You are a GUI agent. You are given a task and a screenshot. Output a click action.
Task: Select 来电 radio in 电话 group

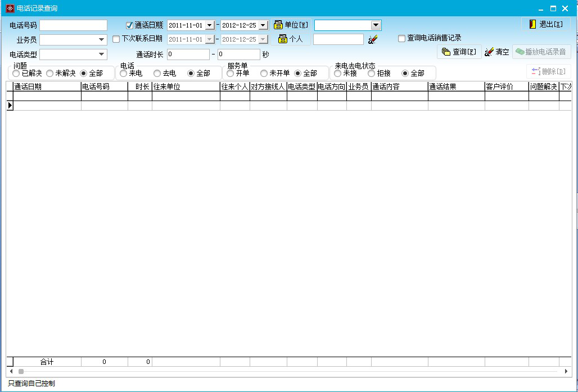click(x=124, y=74)
